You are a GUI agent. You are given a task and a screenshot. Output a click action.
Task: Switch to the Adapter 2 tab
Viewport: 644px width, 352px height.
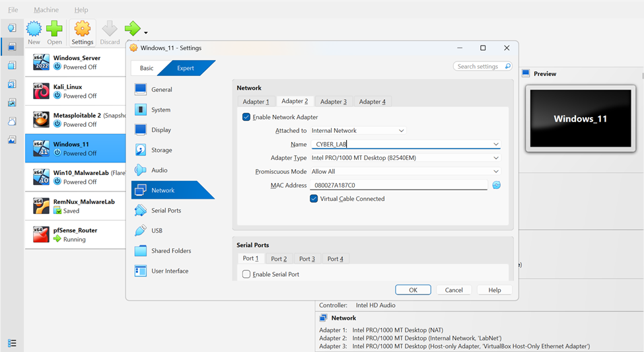(x=295, y=101)
